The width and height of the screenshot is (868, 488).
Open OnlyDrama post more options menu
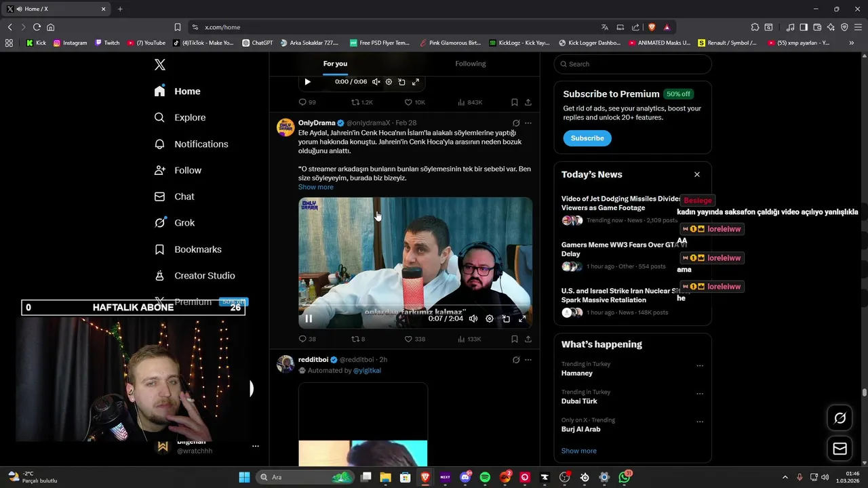click(528, 123)
